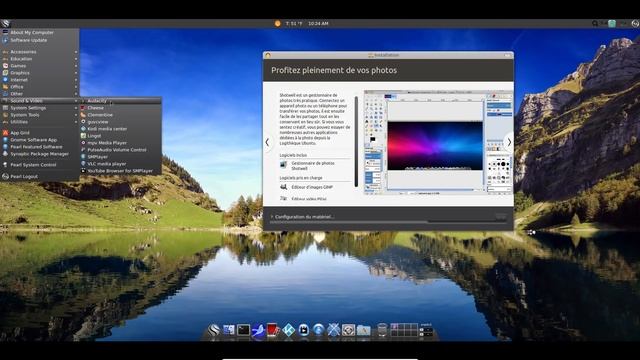The height and width of the screenshot is (360, 640).
Task: Expand the Games category
Action: [x=40, y=66]
